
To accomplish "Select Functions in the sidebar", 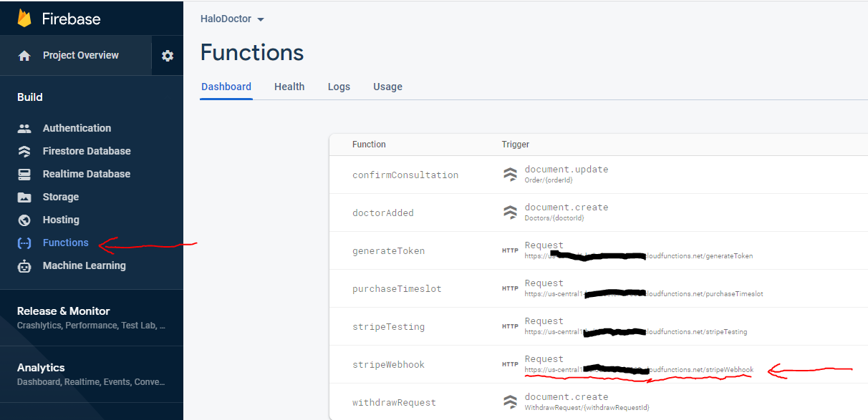I will [x=65, y=243].
